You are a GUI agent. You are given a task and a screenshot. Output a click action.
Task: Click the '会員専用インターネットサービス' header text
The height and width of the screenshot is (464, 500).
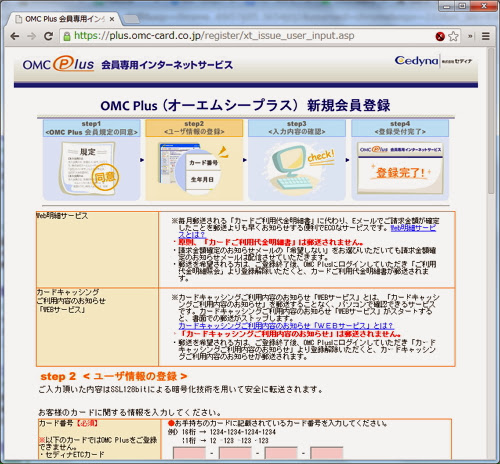[167, 65]
